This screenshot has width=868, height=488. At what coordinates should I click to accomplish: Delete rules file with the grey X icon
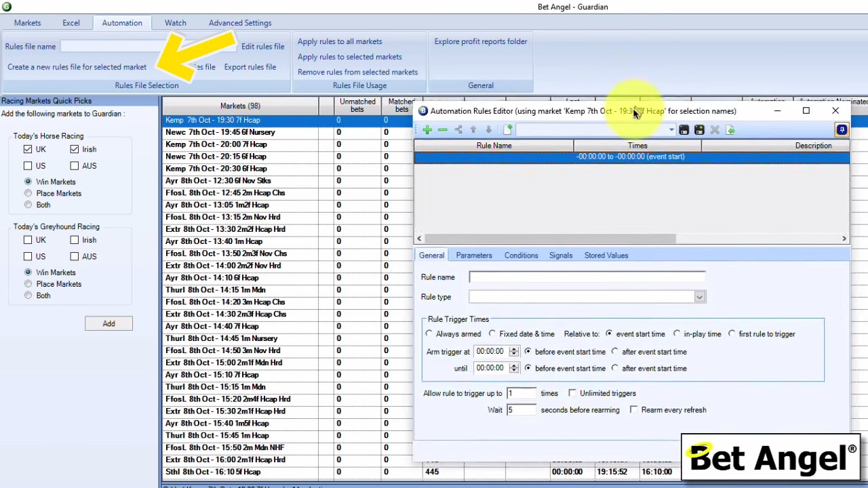coord(715,130)
